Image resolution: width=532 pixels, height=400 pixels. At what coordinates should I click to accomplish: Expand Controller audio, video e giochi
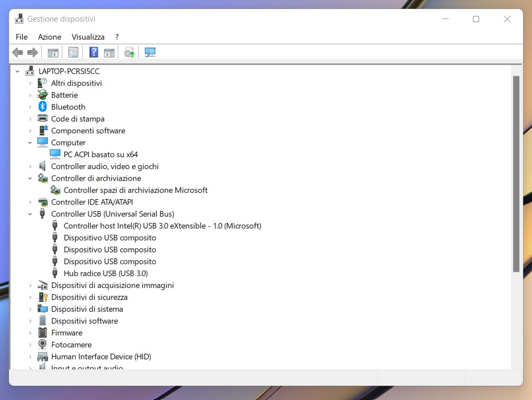coord(30,166)
